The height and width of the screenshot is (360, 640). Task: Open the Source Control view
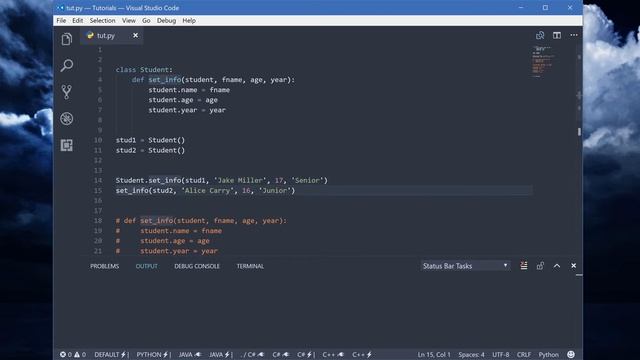click(67, 92)
